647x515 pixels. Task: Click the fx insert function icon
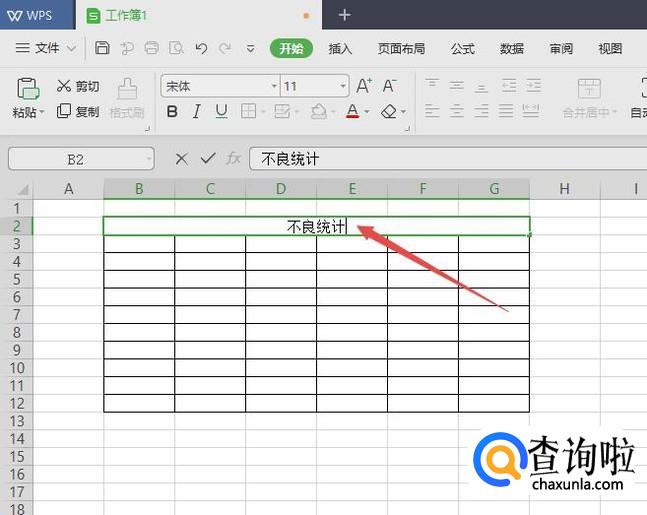pos(234,158)
